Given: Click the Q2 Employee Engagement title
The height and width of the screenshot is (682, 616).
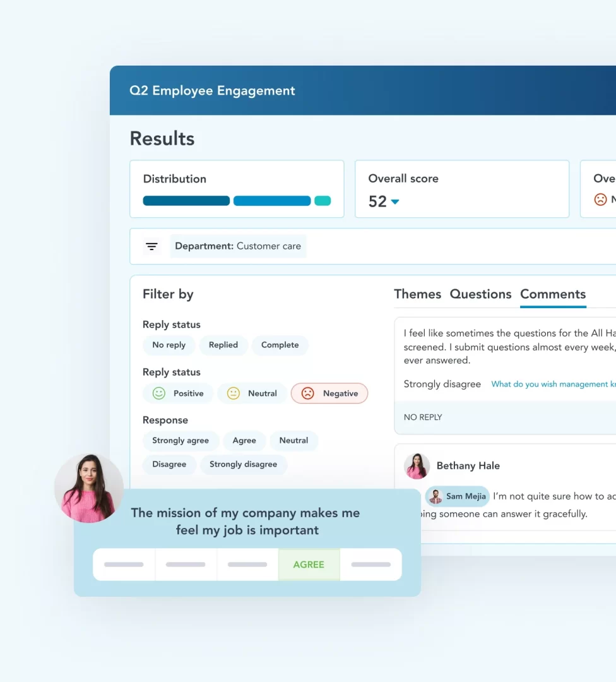Looking at the screenshot, I should (212, 90).
